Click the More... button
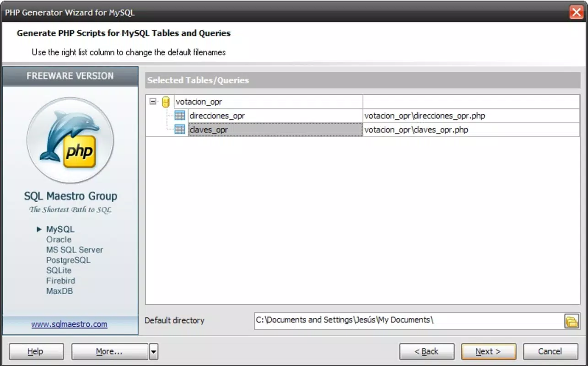Image resolution: width=588 pixels, height=366 pixels. [x=110, y=351]
